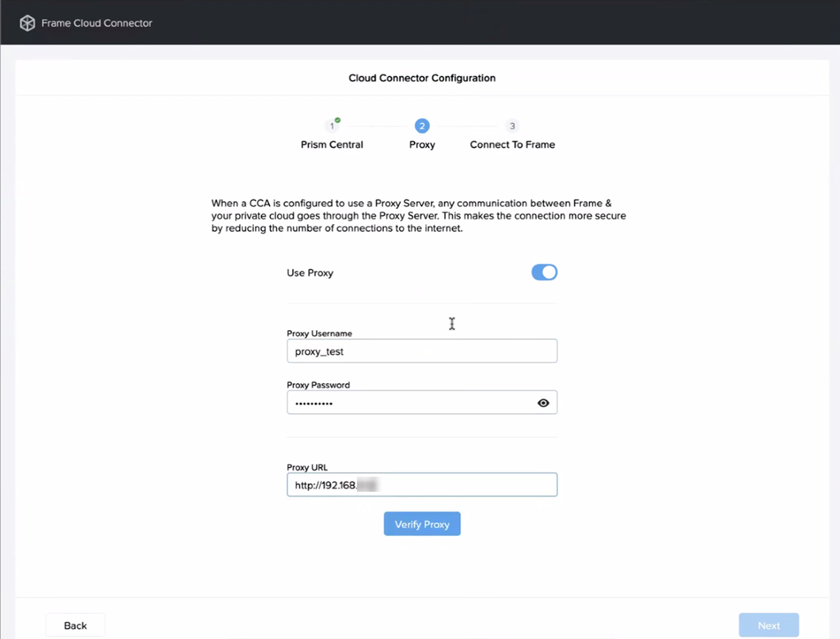
Task: Click the Back button
Action: (75, 625)
